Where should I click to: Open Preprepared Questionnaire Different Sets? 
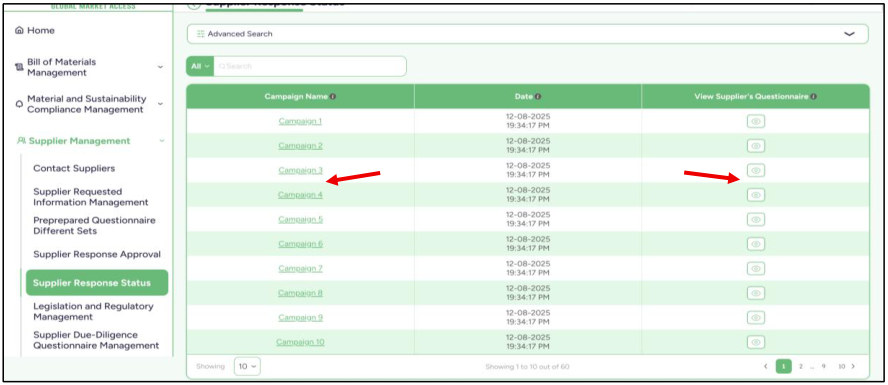tap(94, 225)
